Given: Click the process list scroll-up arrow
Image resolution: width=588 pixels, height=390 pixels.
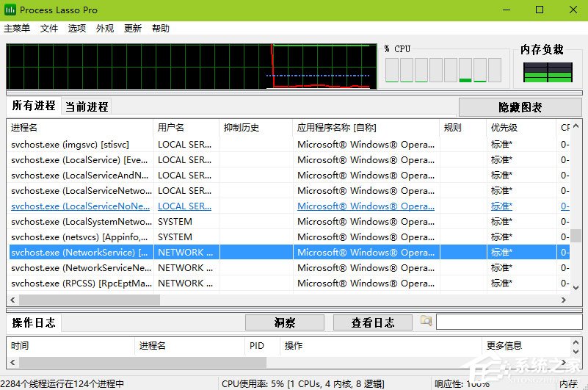Looking at the screenshot, I should tap(576, 126).
